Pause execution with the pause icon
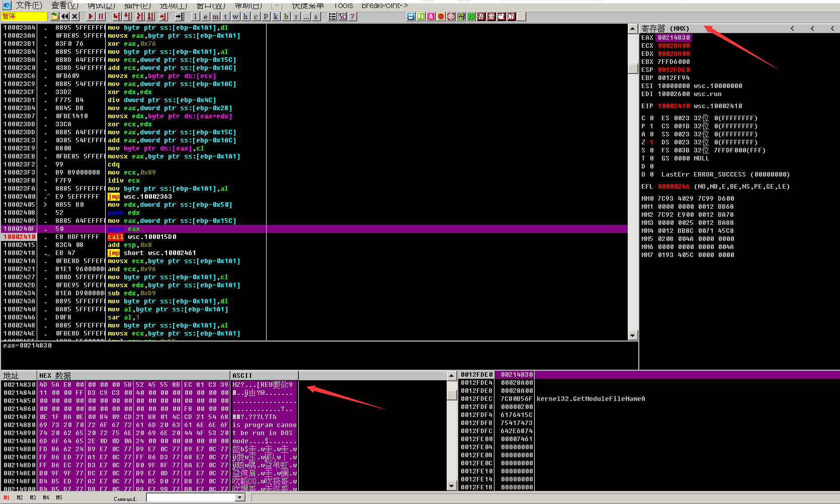 coord(101,17)
